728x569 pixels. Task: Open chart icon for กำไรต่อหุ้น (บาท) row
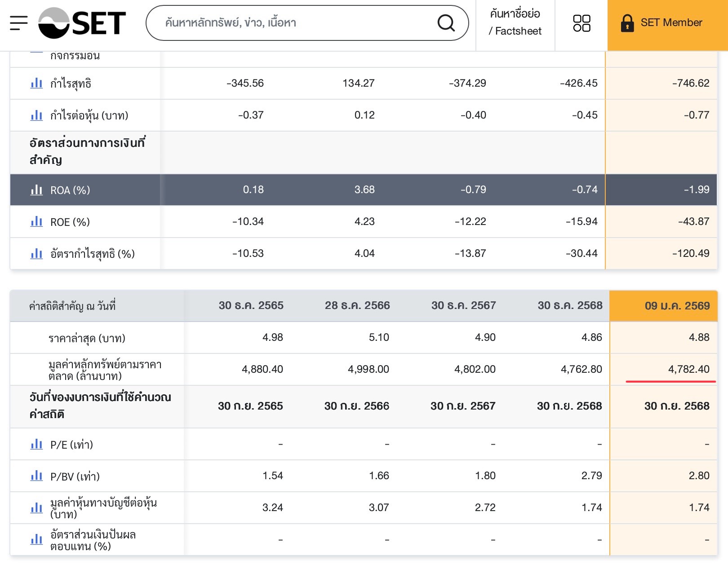(x=36, y=115)
